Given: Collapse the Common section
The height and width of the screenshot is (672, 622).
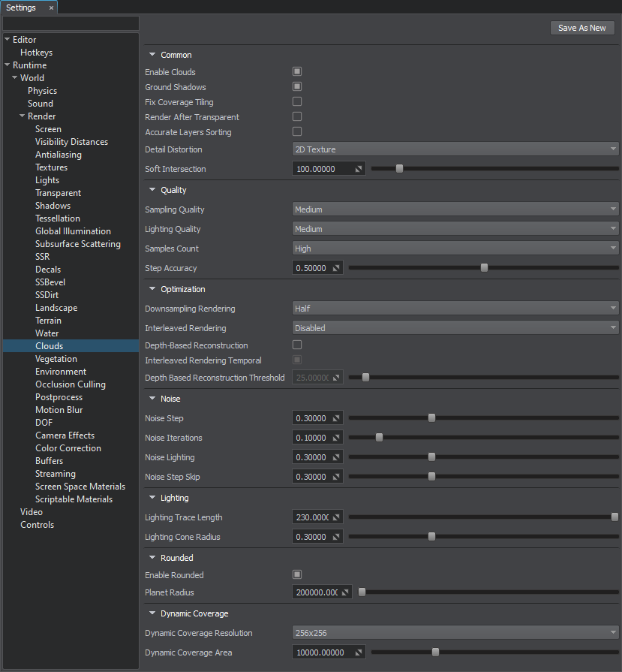Looking at the screenshot, I should pyautogui.click(x=152, y=54).
